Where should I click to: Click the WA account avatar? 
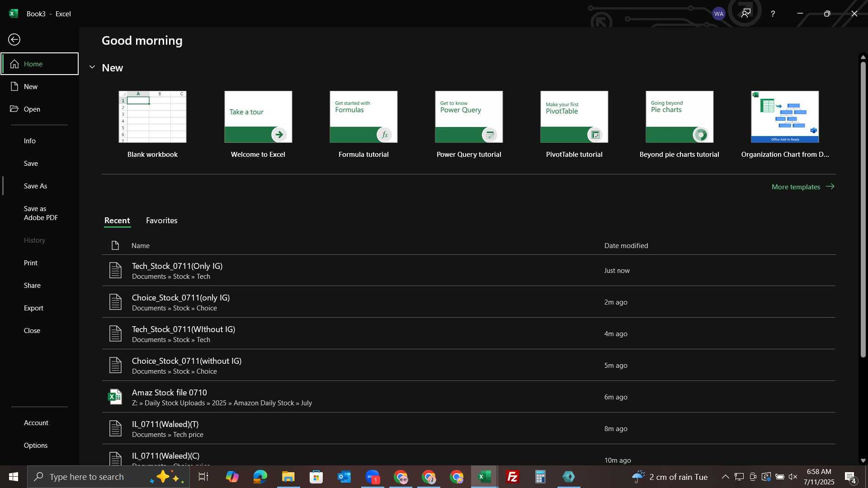coord(719,14)
